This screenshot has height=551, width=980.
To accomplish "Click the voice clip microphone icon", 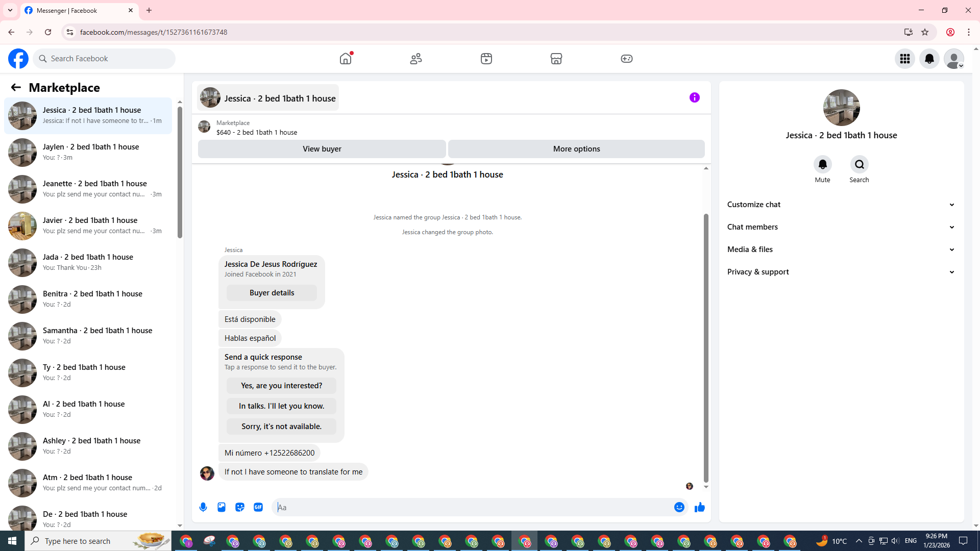I will tap(203, 507).
